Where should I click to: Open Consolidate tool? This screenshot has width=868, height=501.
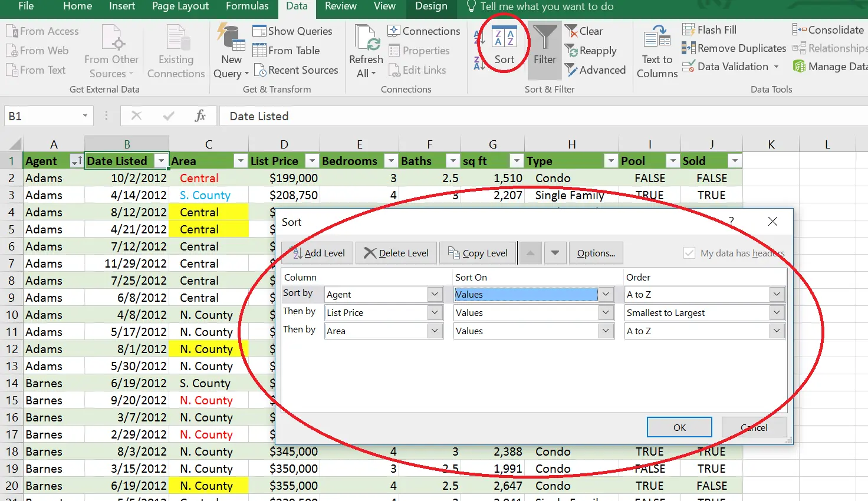(828, 30)
